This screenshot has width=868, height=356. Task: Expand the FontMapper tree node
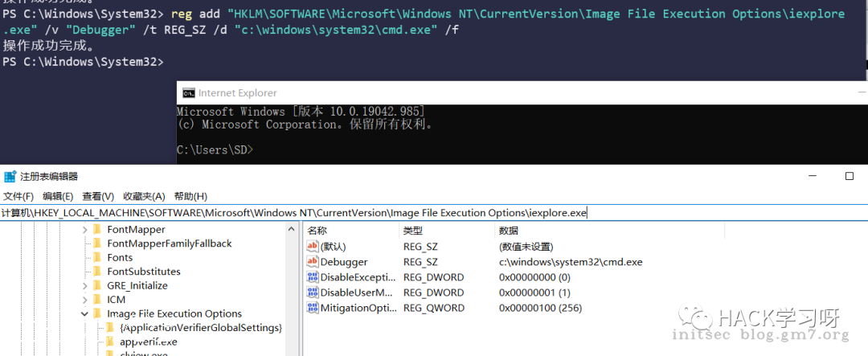85,230
